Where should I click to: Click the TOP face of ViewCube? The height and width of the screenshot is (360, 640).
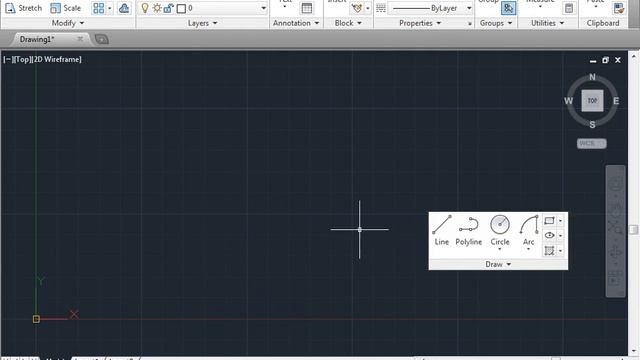tap(592, 100)
